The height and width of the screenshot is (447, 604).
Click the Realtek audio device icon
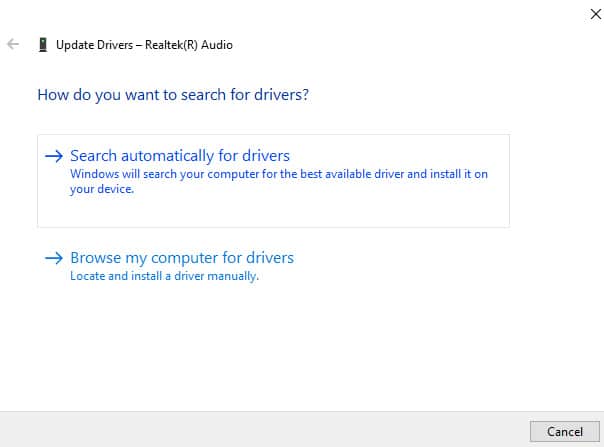[x=42, y=45]
